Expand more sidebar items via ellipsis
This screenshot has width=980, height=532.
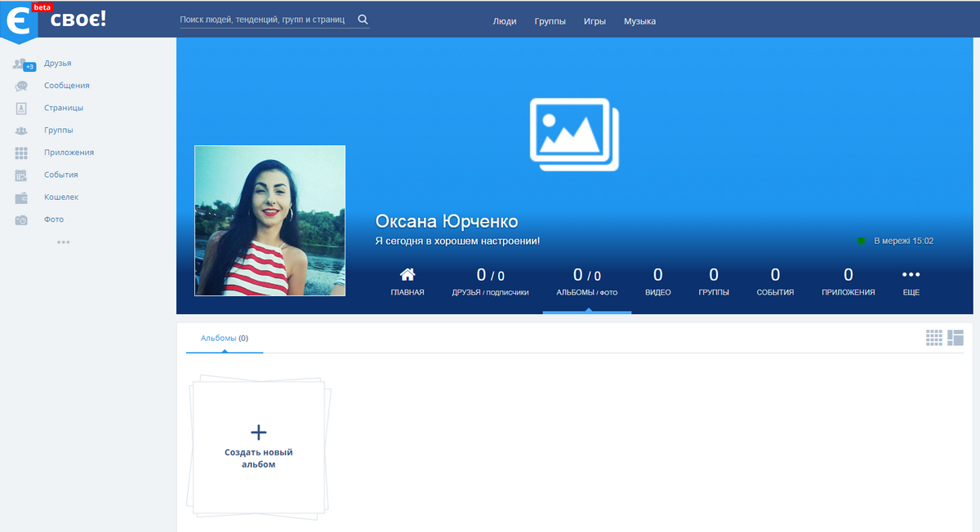tap(63, 242)
